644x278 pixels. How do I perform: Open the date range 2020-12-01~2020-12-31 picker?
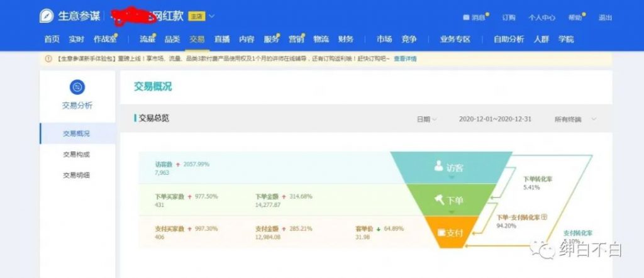[x=495, y=119]
